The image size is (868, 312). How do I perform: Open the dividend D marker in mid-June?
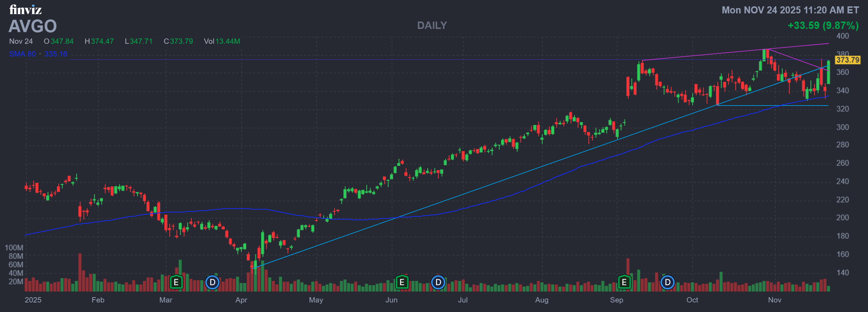438,282
